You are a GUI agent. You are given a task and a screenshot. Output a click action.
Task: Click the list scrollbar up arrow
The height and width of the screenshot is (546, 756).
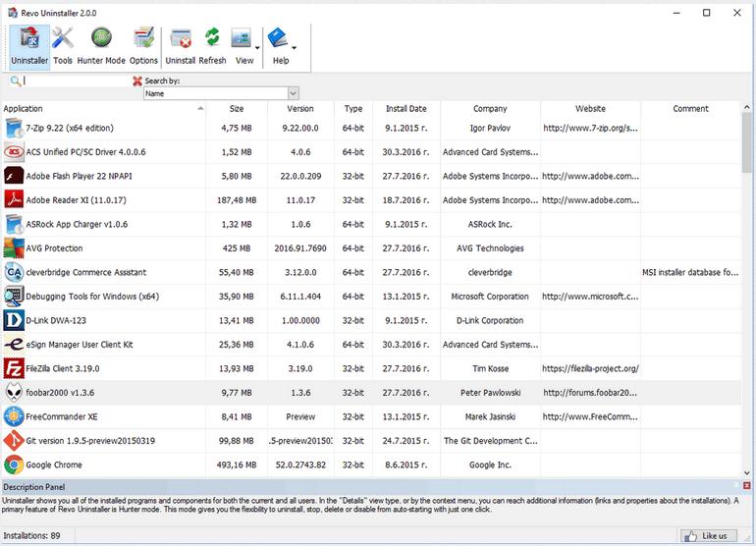tap(746, 107)
